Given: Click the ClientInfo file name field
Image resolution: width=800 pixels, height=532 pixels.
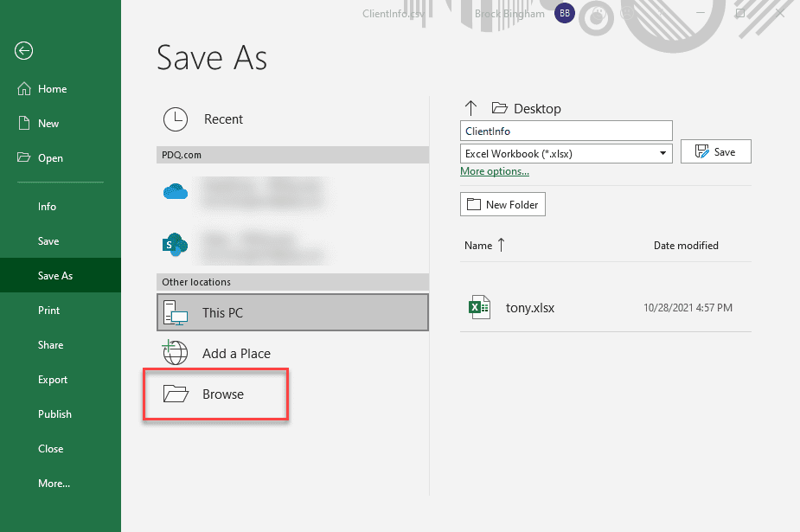Looking at the screenshot, I should (566, 131).
